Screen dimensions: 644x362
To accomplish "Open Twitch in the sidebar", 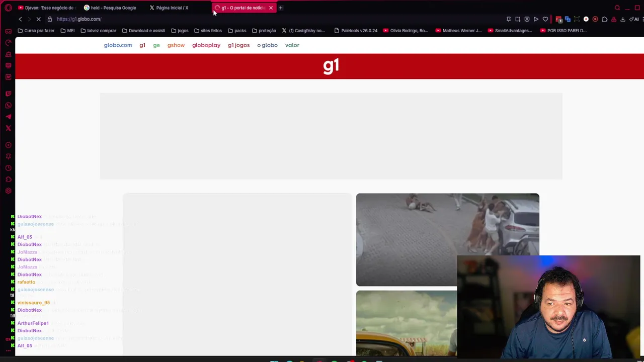I will point(8,94).
